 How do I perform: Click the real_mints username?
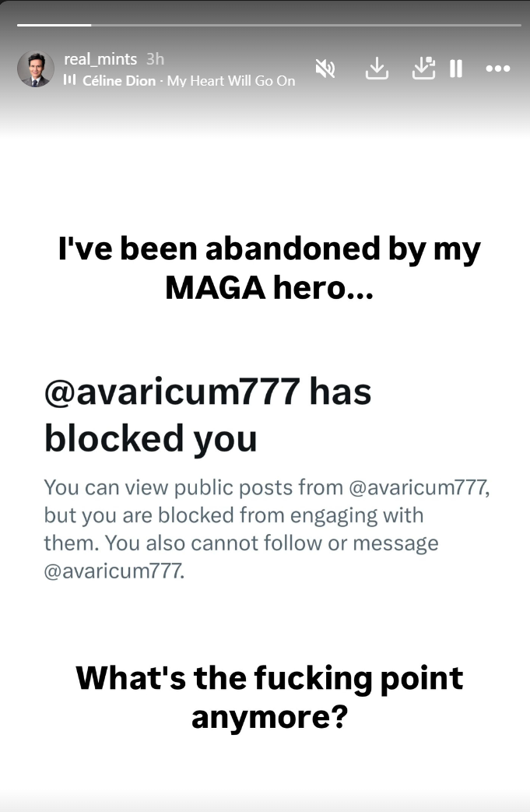(x=100, y=59)
